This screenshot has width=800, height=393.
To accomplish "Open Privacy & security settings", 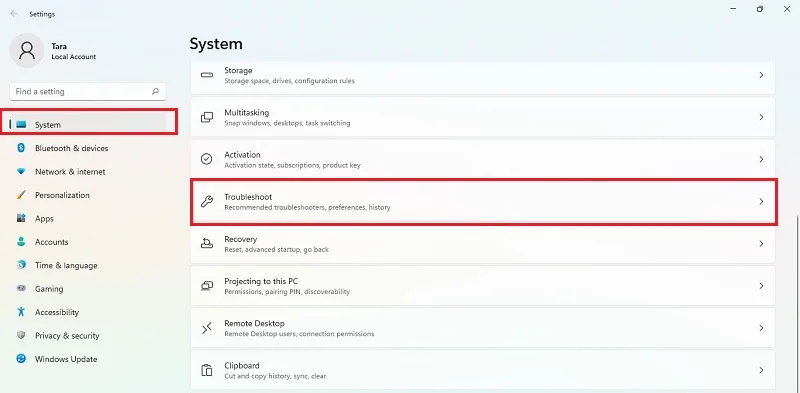I will 88,335.
